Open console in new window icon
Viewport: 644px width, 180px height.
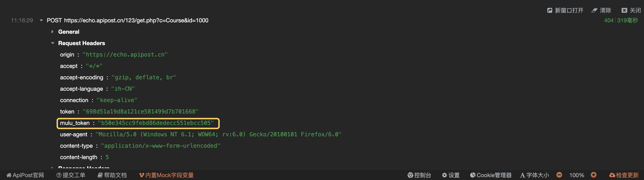(x=550, y=10)
